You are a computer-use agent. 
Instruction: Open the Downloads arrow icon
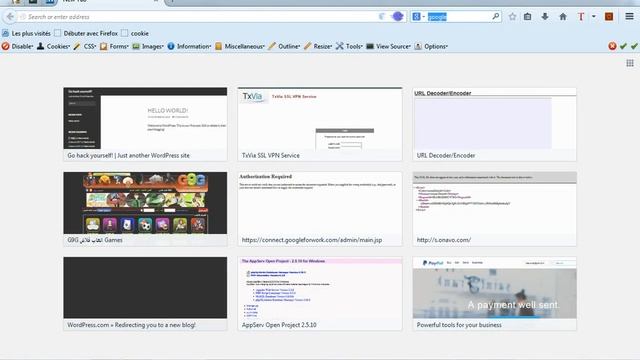point(545,17)
